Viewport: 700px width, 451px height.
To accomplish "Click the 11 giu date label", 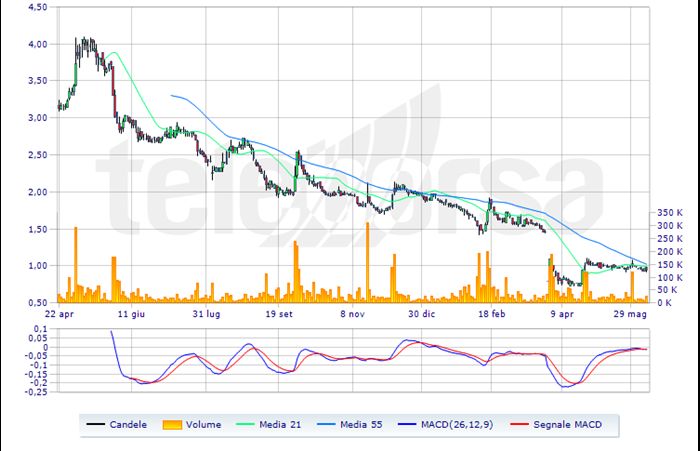I will coord(131,314).
